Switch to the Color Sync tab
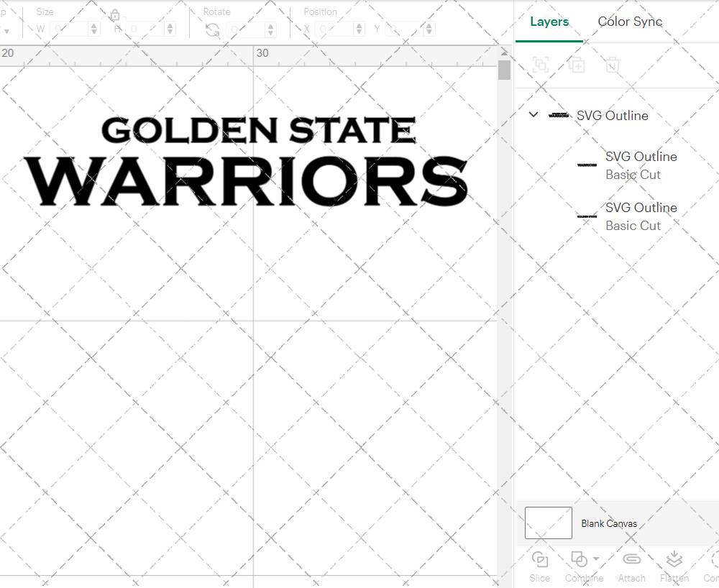The height and width of the screenshot is (588, 719). [x=630, y=22]
